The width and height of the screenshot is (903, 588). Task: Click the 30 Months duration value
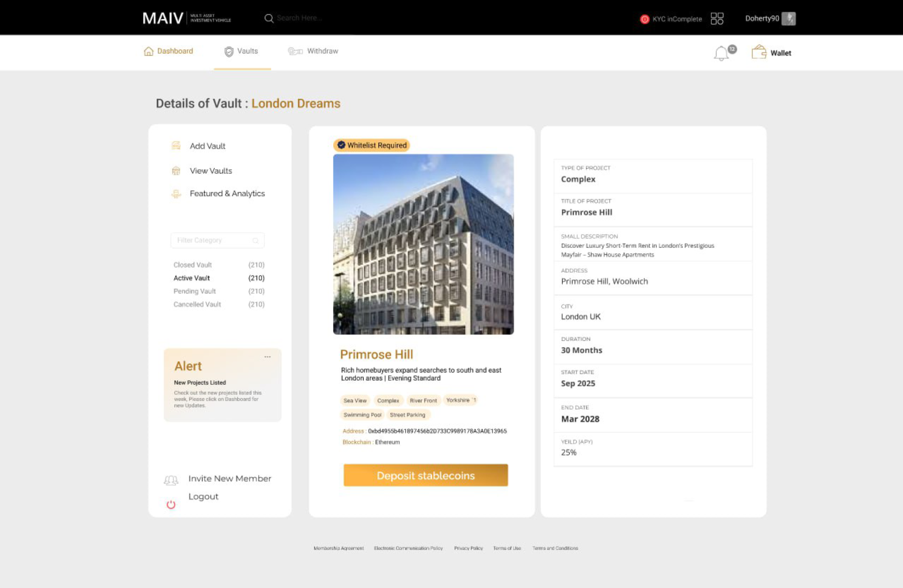click(x=581, y=350)
